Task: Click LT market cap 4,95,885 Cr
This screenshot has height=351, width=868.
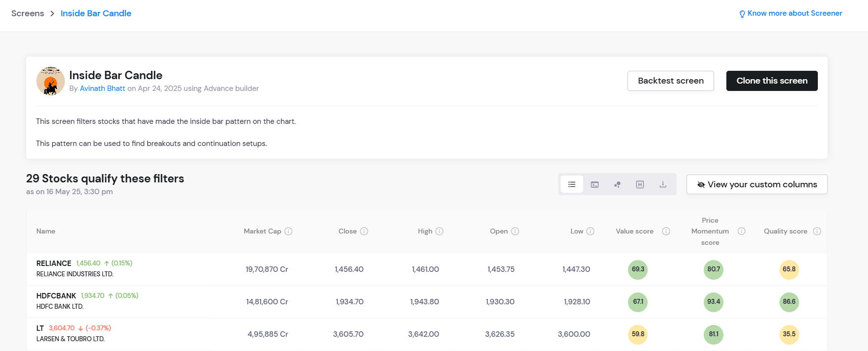Action: [268, 334]
